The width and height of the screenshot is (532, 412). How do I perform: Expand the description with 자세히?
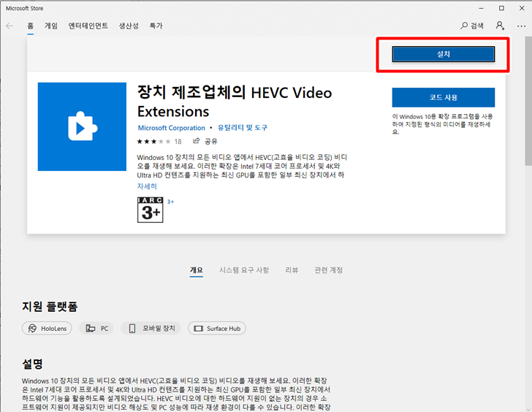[x=147, y=186]
